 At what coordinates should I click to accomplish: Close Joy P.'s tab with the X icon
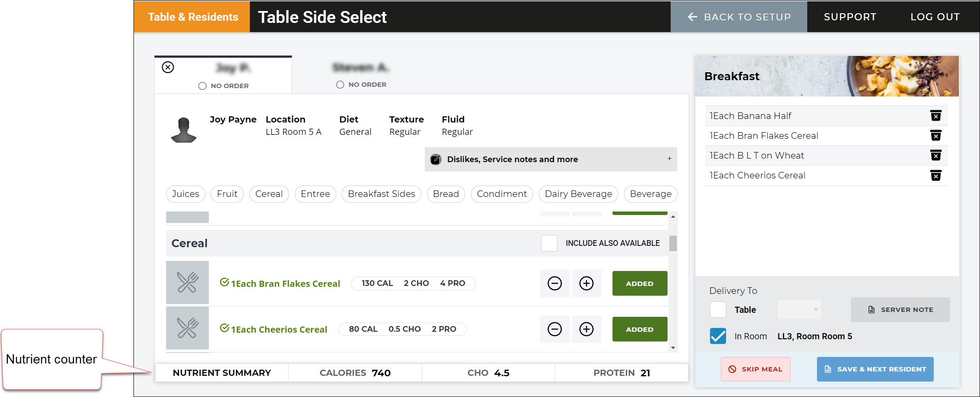pyautogui.click(x=167, y=68)
